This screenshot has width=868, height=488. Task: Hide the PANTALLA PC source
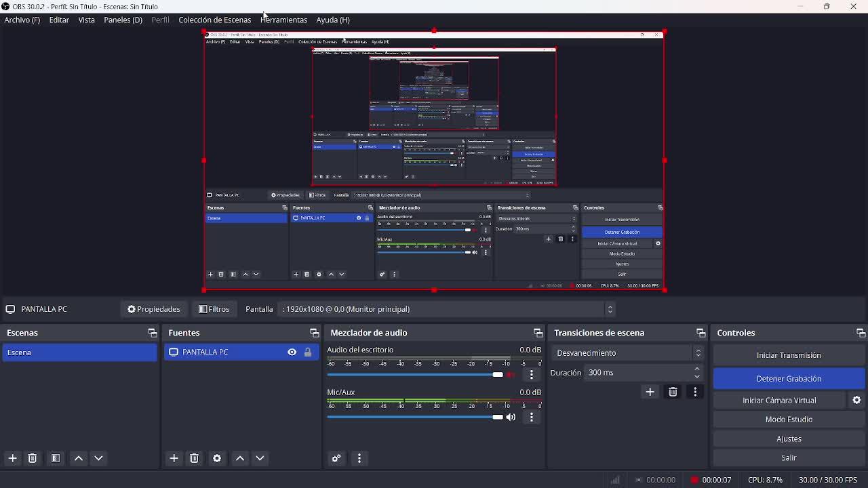292,352
